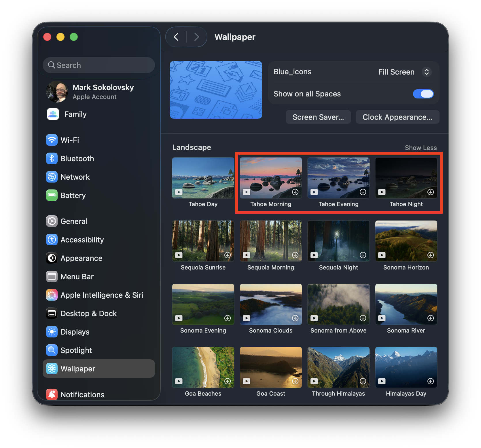Click the Displays sidebar icon
The height and width of the screenshot is (448, 481).
[x=52, y=332]
